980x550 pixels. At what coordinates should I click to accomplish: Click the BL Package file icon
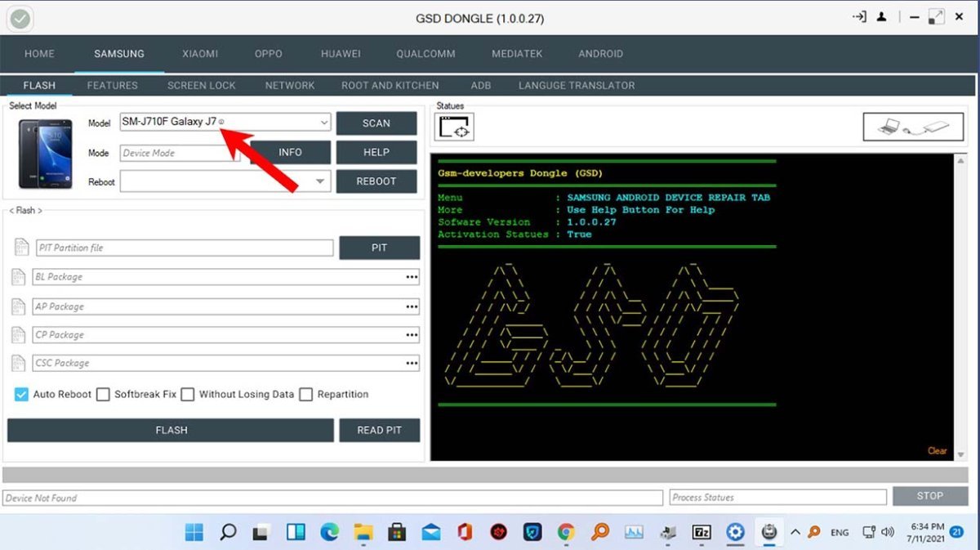pos(19,277)
